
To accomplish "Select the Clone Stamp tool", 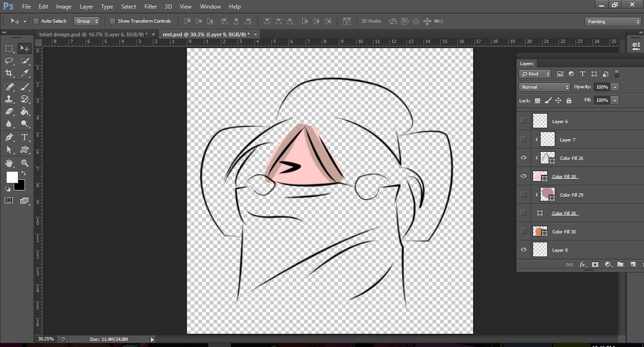I will [9, 99].
